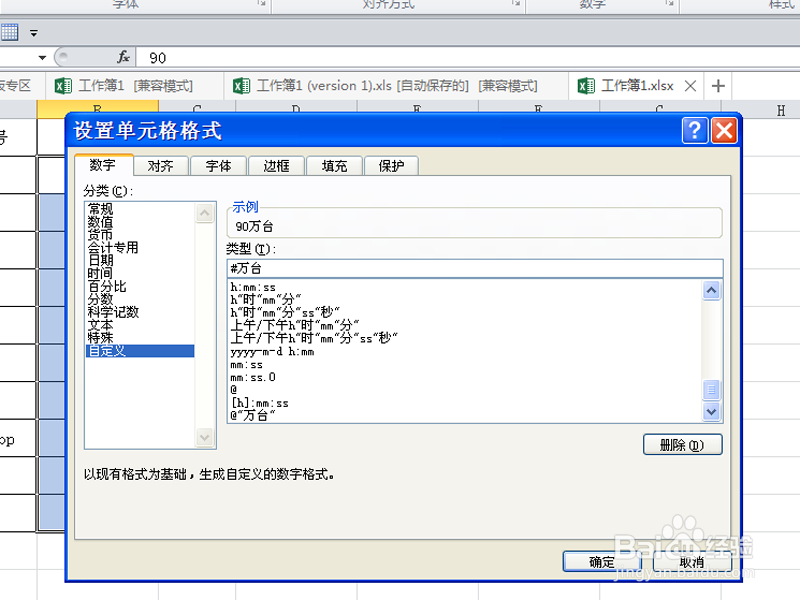Switch to 工作簿1 (version 1).xls document tab
This screenshot has height=600, width=800.
[x=396, y=86]
